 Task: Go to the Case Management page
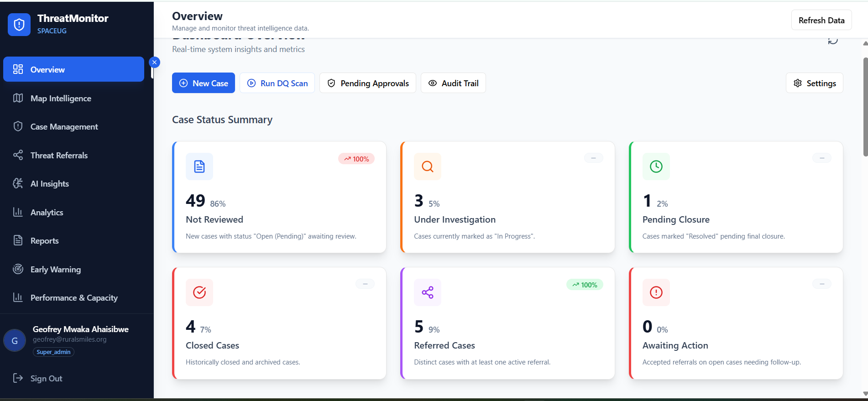coord(64,127)
